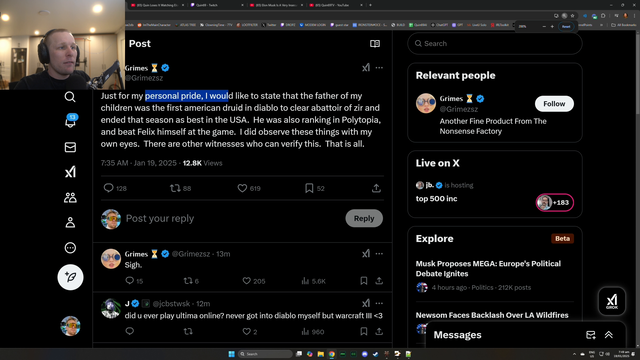Open the Messages envelope in sidebar
This screenshot has height=360, width=640.
[x=70, y=147]
